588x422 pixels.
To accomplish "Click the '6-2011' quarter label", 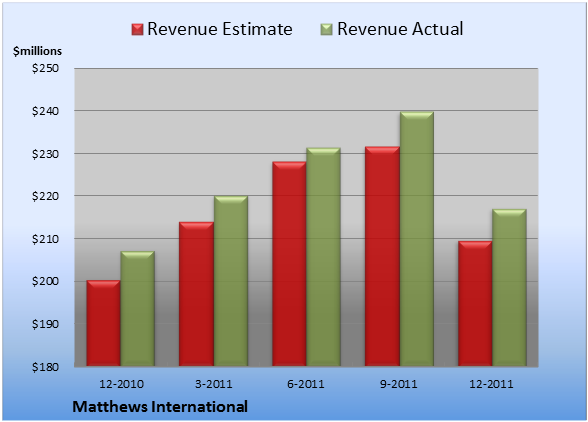I will (306, 384).
